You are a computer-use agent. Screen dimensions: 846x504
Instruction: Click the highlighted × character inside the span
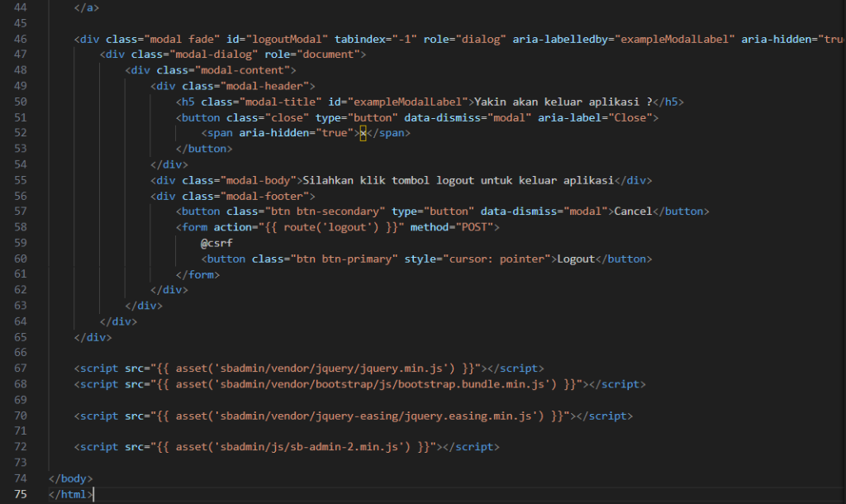click(x=364, y=133)
